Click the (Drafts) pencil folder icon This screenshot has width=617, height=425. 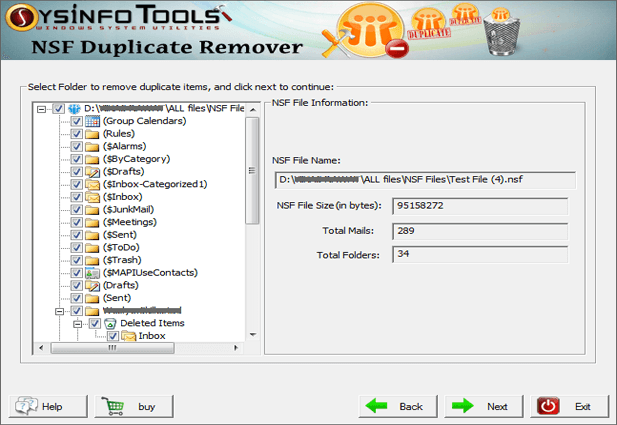(92, 285)
